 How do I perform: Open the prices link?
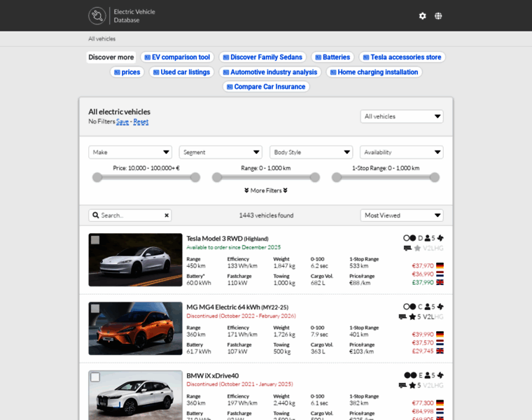[x=127, y=72]
